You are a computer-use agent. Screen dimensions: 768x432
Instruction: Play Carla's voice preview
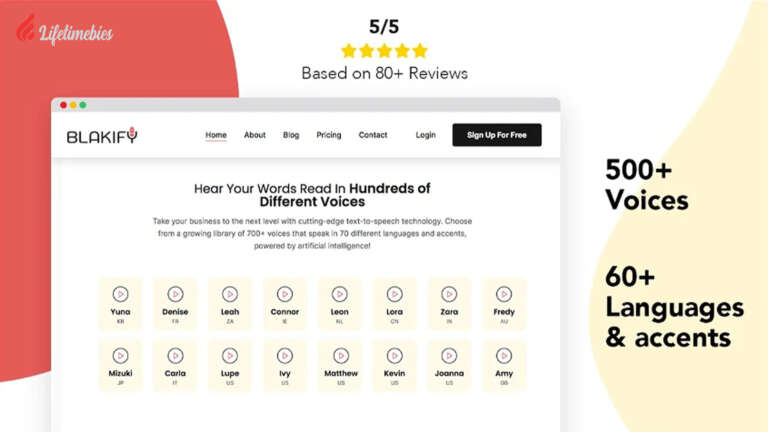point(175,355)
